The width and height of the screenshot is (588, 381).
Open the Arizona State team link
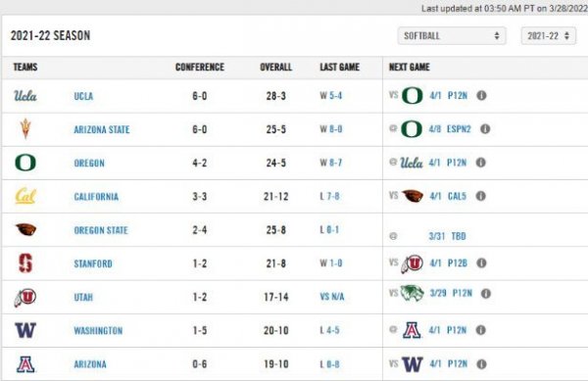click(102, 129)
